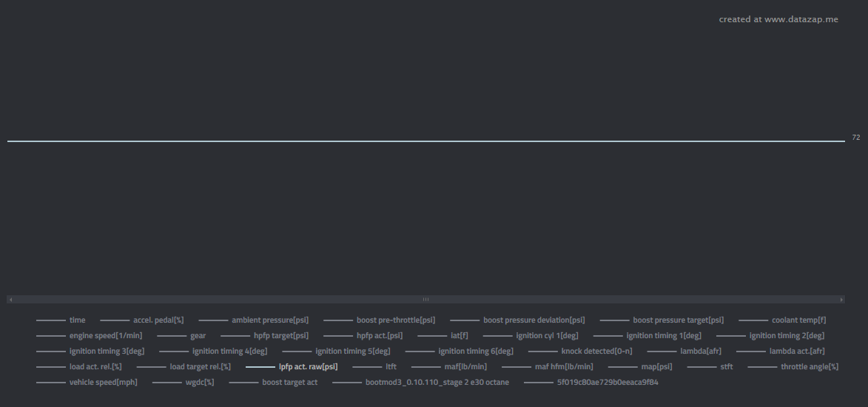Click the scrollbar left arrow

(10, 300)
